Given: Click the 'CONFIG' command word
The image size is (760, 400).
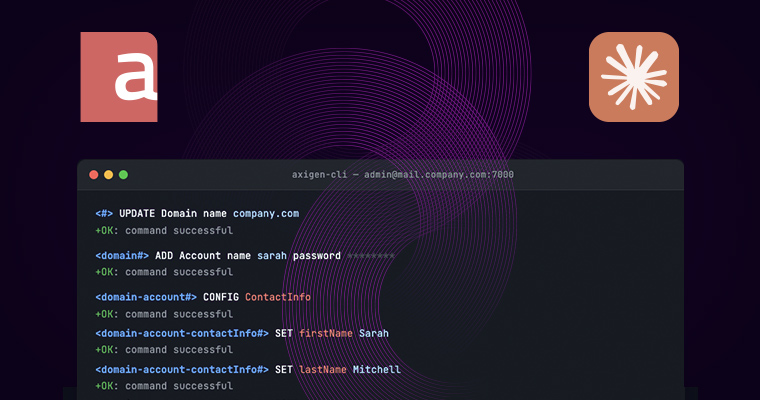Looking at the screenshot, I should (x=221, y=297).
